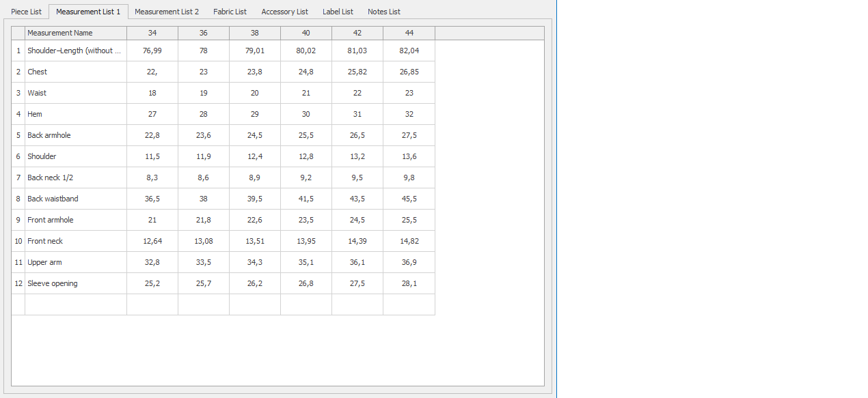Click the Back waistband name cell
868x398 pixels.
click(75, 199)
